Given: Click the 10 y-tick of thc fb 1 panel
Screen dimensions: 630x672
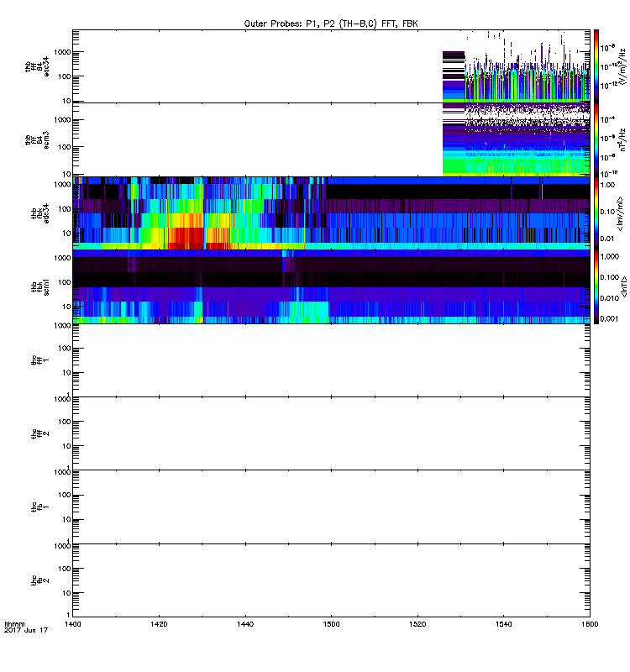Looking at the screenshot, I should [66, 519].
